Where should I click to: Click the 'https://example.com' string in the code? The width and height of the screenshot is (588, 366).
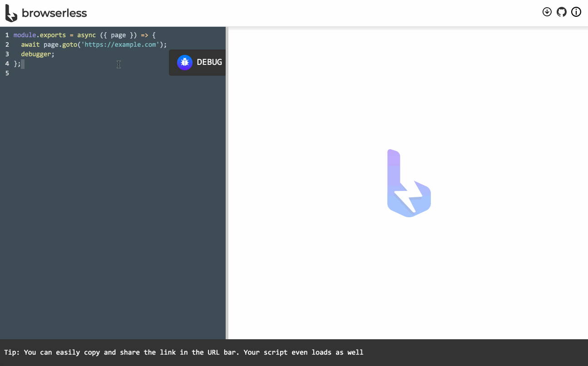[x=120, y=44]
